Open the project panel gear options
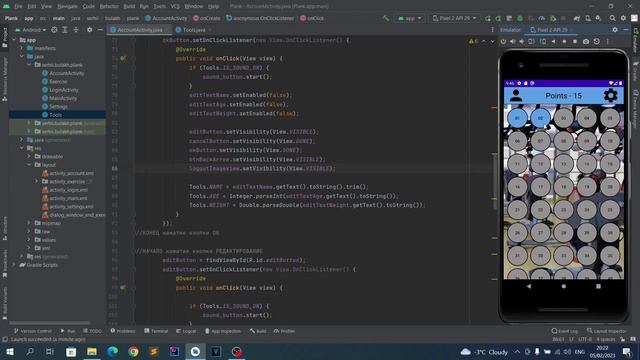The height and width of the screenshot is (360, 640). (x=89, y=30)
